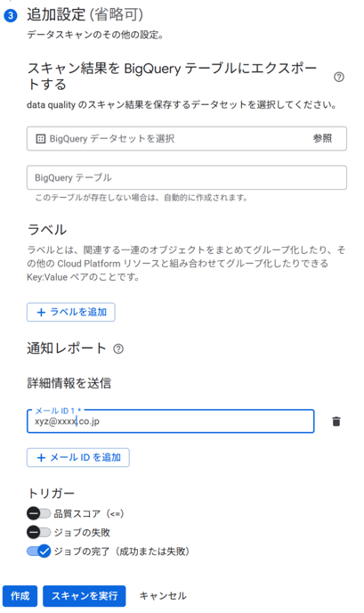The image size is (364, 613).
Task: Click plus icon on ラベルを追加 button
Action: (41, 312)
